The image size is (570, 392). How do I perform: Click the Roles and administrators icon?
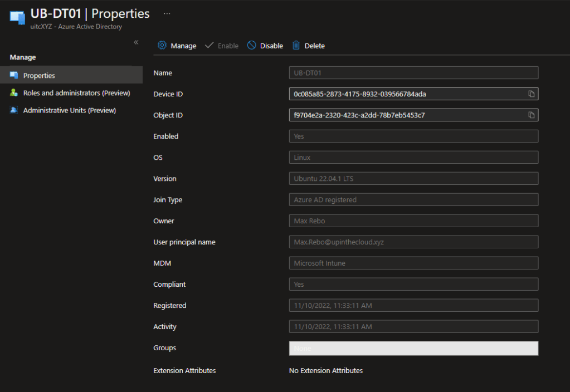pos(14,93)
